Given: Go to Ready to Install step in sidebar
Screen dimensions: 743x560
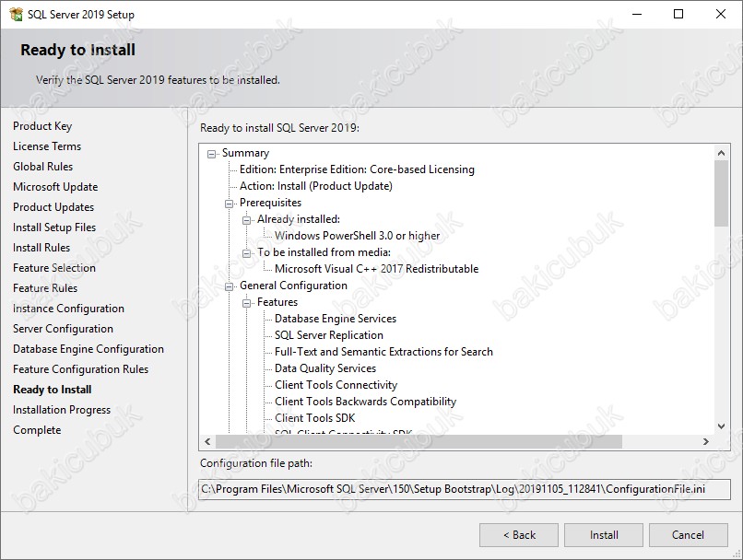Looking at the screenshot, I should [x=53, y=390].
